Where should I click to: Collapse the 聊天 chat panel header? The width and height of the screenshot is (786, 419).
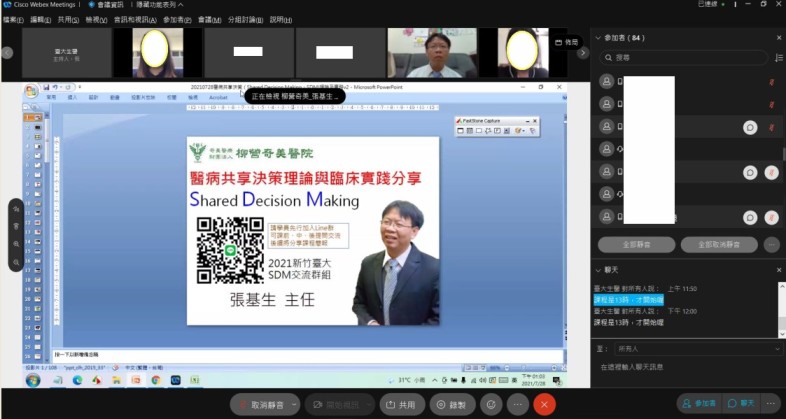pos(598,270)
